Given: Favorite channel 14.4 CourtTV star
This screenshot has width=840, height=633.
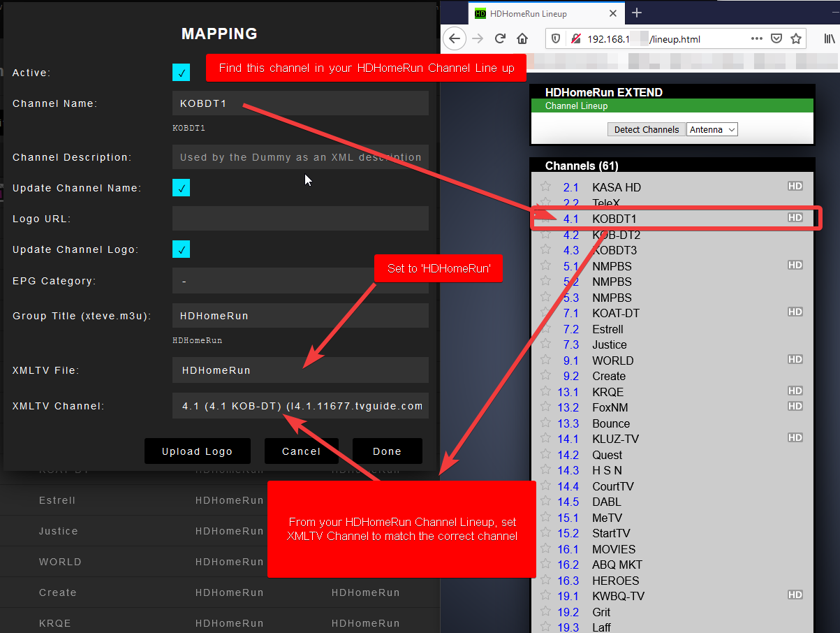Looking at the screenshot, I should [546, 486].
